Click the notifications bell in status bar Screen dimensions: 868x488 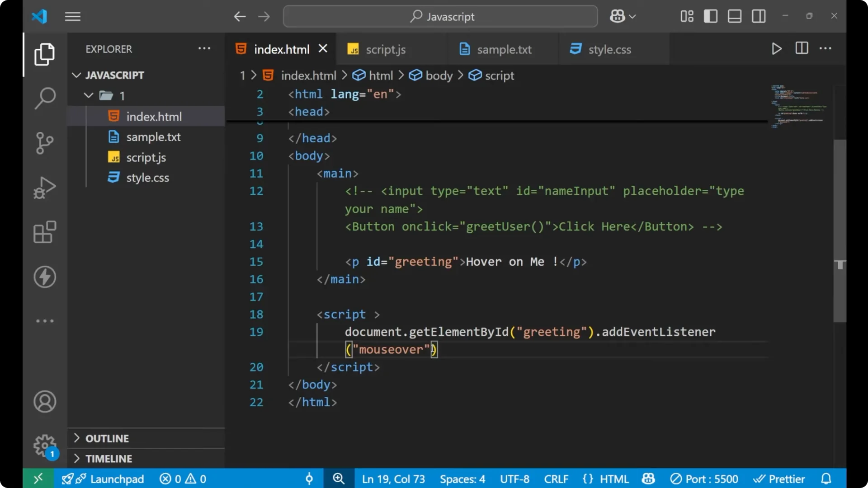click(826, 479)
